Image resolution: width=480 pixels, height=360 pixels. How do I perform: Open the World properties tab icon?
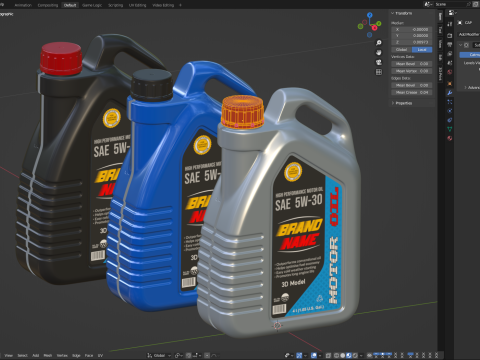450,72
